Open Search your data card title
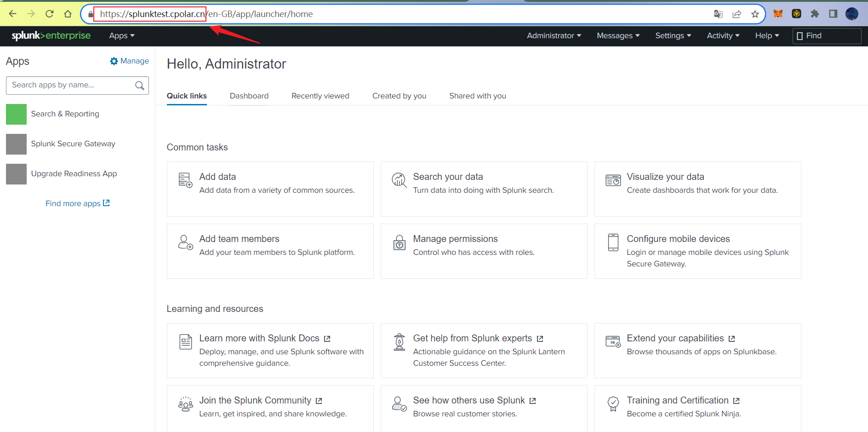The height and width of the screenshot is (432, 868). 448,177
